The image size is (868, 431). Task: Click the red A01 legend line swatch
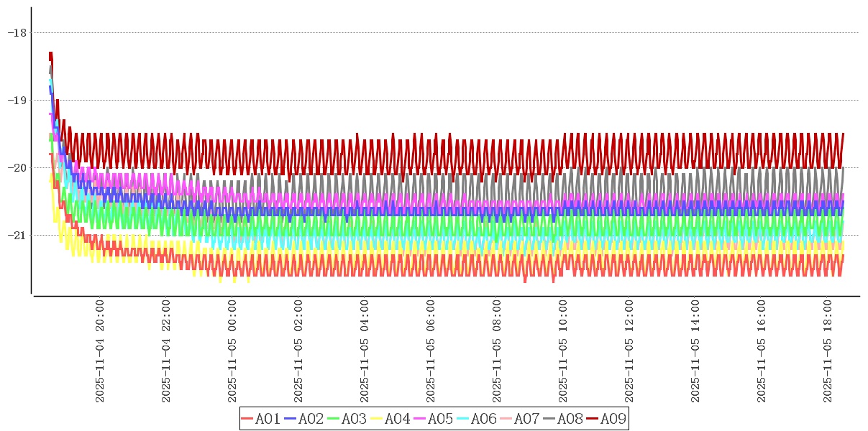pos(247,419)
